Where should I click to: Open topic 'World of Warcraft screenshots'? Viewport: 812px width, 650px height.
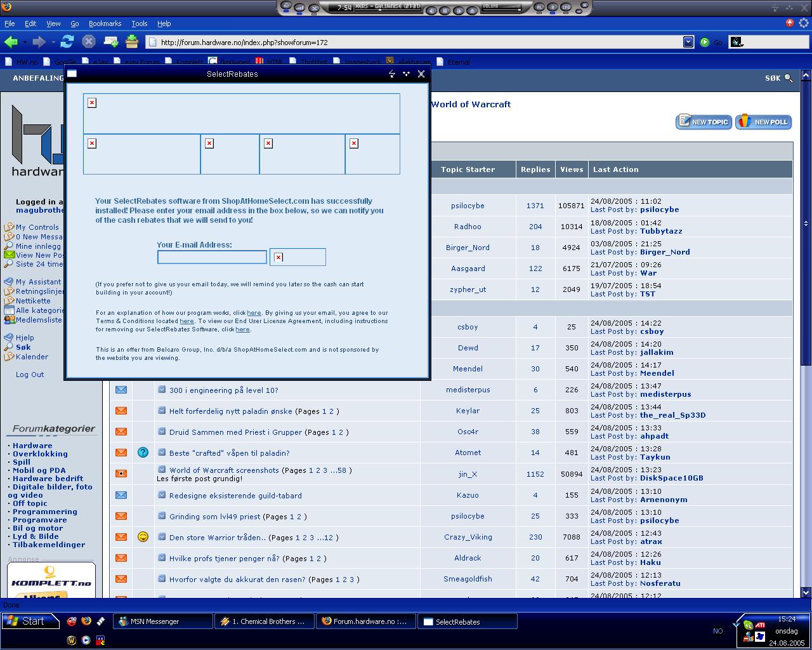pos(224,470)
